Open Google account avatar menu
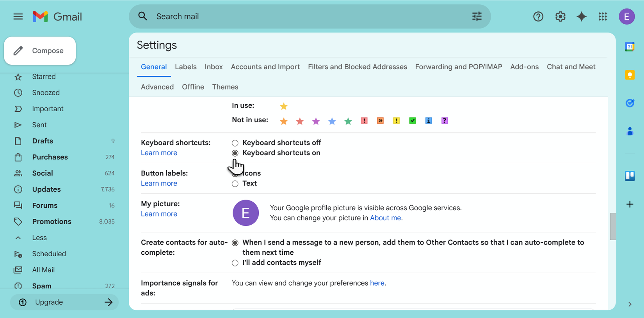Viewport: 644px width, 318px height. [x=626, y=16]
